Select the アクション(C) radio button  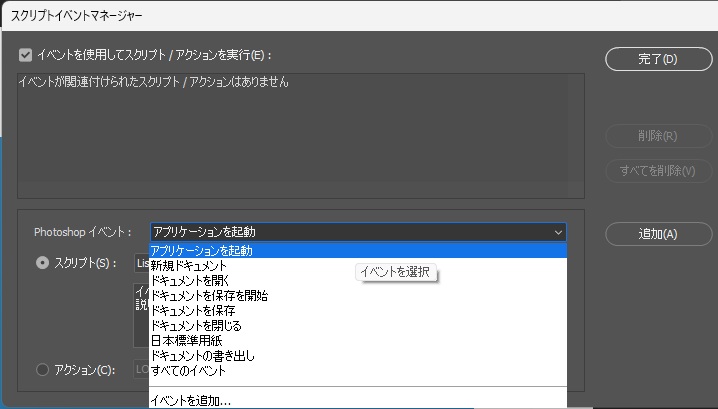point(42,370)
